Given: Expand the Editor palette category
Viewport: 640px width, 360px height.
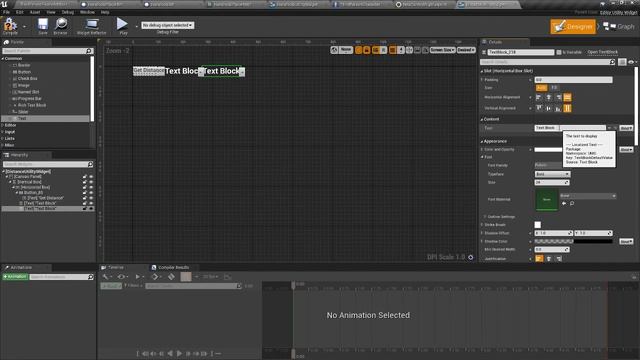Looking at the screenshot, I should pos(3,125).
